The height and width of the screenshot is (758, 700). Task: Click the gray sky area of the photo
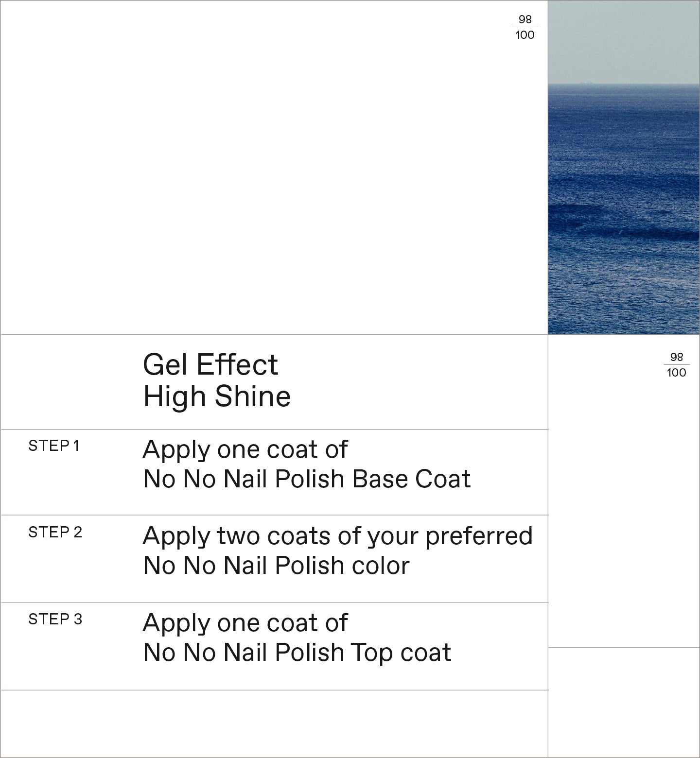624,41
